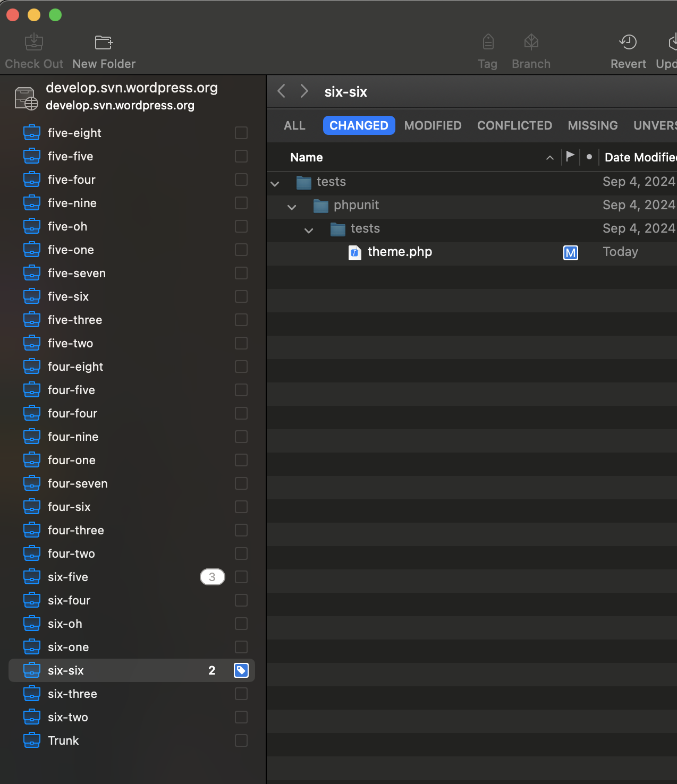This screenshot has height=784, width=677.
Task: Select the develop.svn.wordpress.org repository icon
Action: tap(26, 98)
